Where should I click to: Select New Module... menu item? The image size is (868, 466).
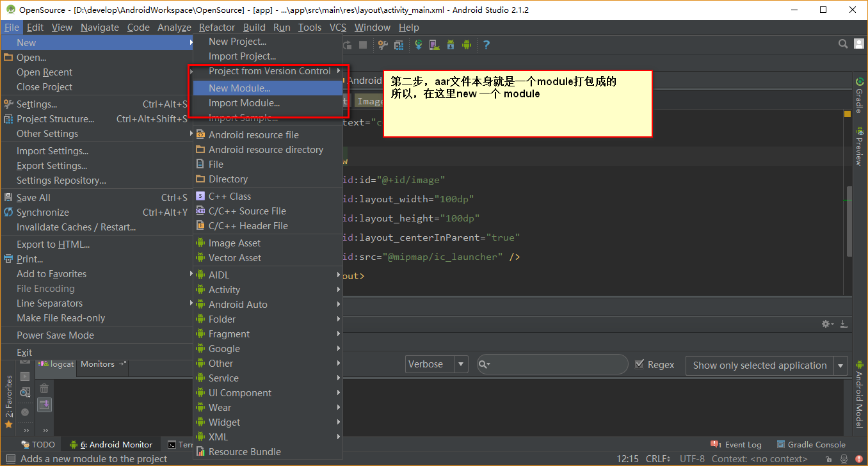(268, 88)
